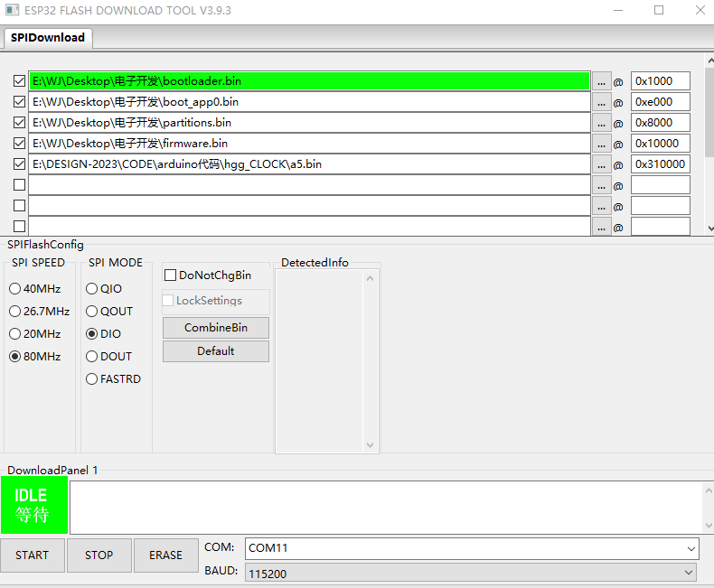The width and height of the screenshot is (714, 588).
Task: Click the 0x10000 address field
Action: (661, 144)
